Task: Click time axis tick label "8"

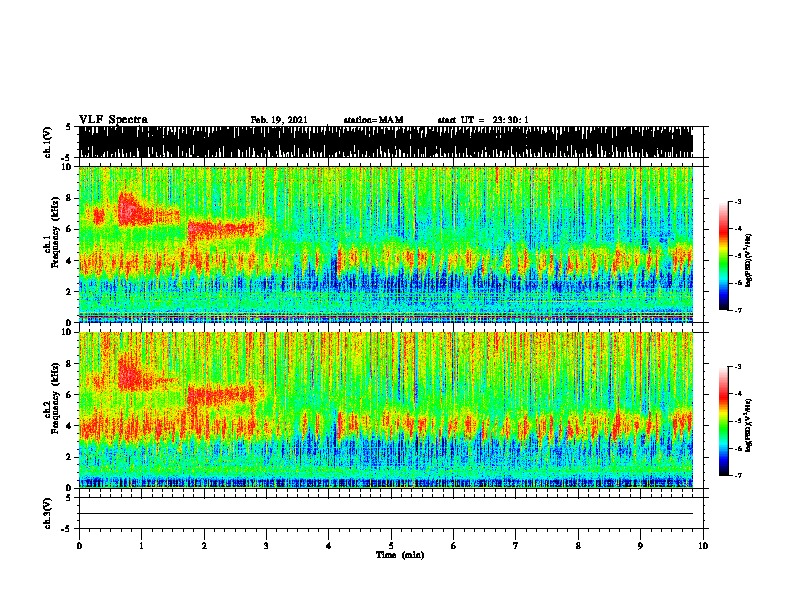Action: [x=578, y=545]
